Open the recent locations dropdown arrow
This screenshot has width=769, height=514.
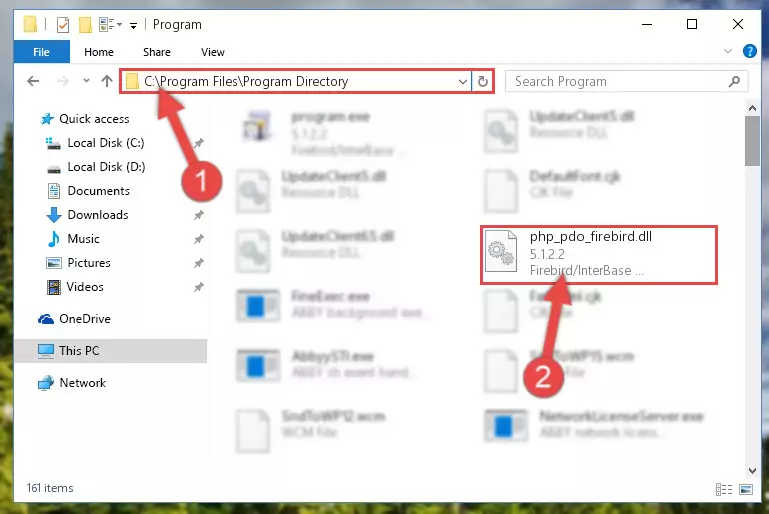[x=86, y=81]
